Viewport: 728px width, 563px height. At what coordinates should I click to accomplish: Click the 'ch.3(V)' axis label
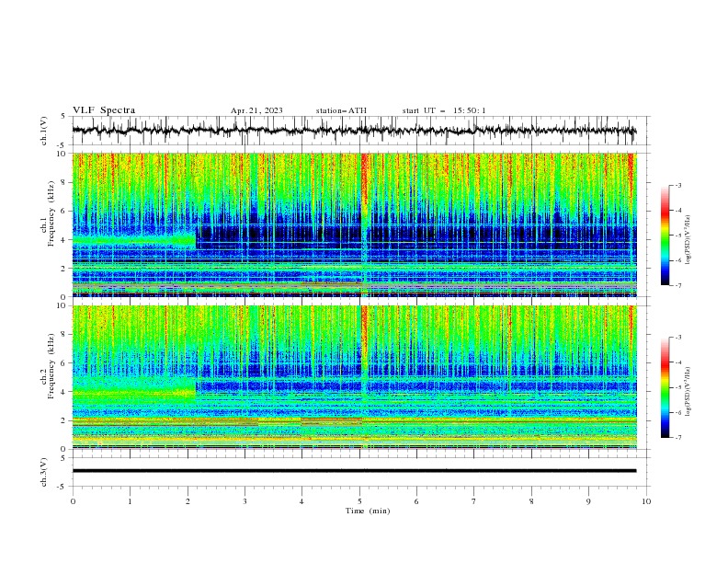click(x=44, y=472)
